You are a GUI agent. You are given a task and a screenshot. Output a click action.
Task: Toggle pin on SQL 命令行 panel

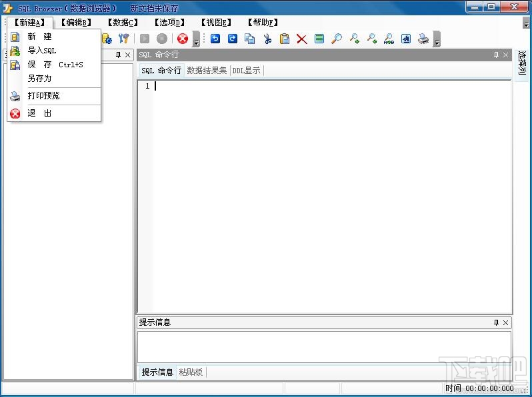click(x=496, y=55)
